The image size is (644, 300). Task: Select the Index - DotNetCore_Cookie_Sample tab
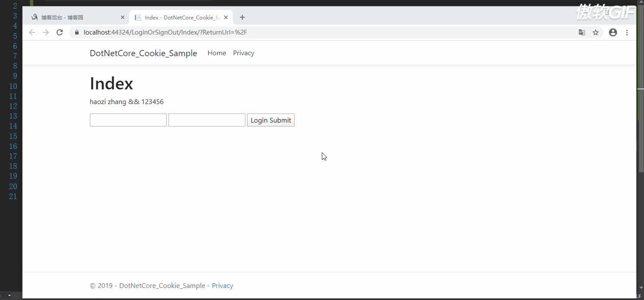181,17
